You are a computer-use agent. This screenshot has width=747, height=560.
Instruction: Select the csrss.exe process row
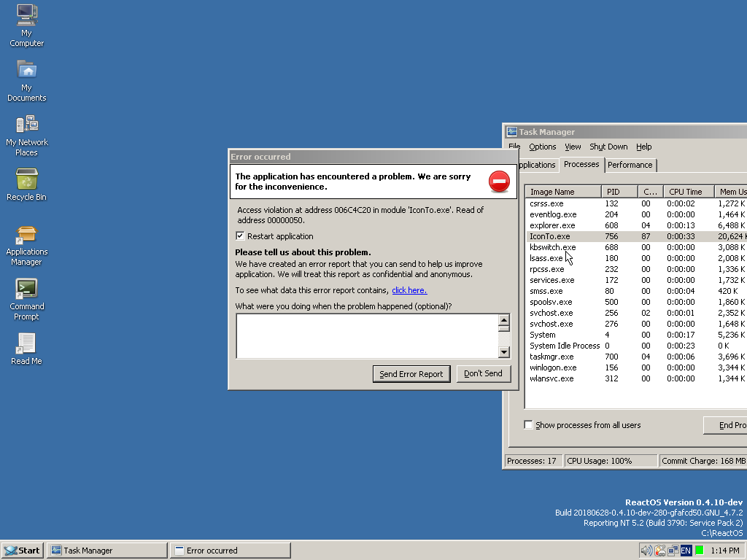(636, 203)
